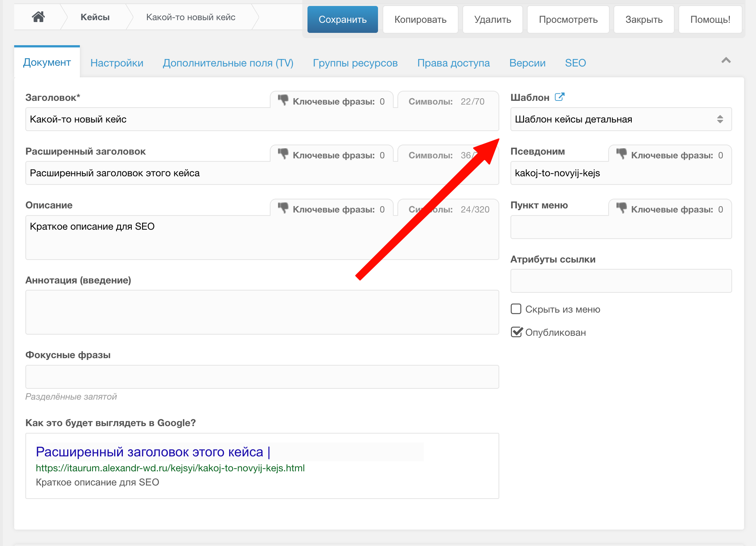Image resolution: width=756 pixels, height=546 pixels.
Task: Click thumbs-down icon for Пункт меню keywords
Action: [x=621, y=208]
